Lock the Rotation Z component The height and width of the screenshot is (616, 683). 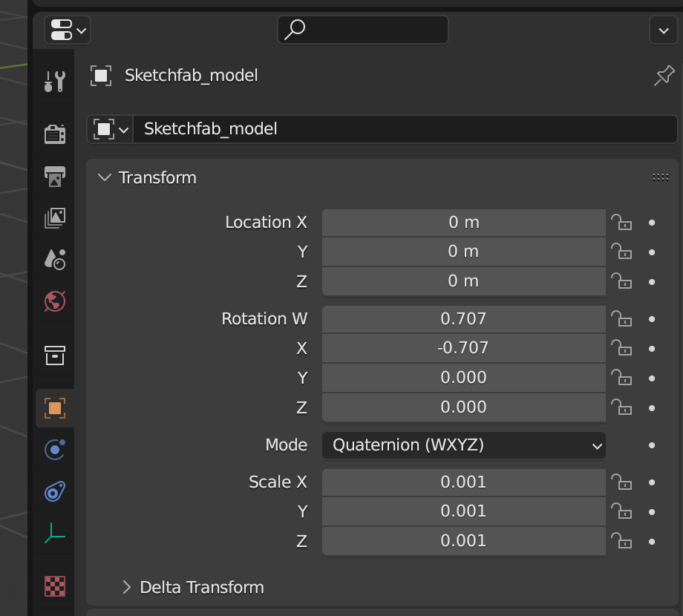click(621, 407)
